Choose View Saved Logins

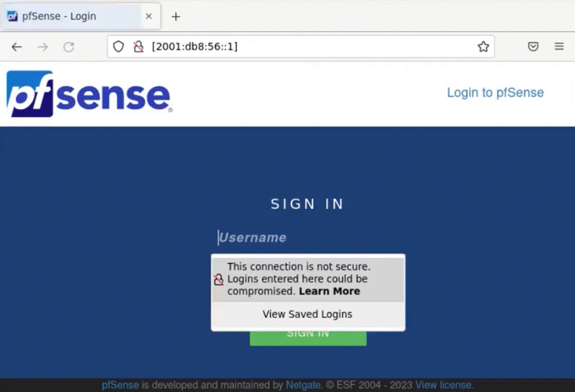308,314
